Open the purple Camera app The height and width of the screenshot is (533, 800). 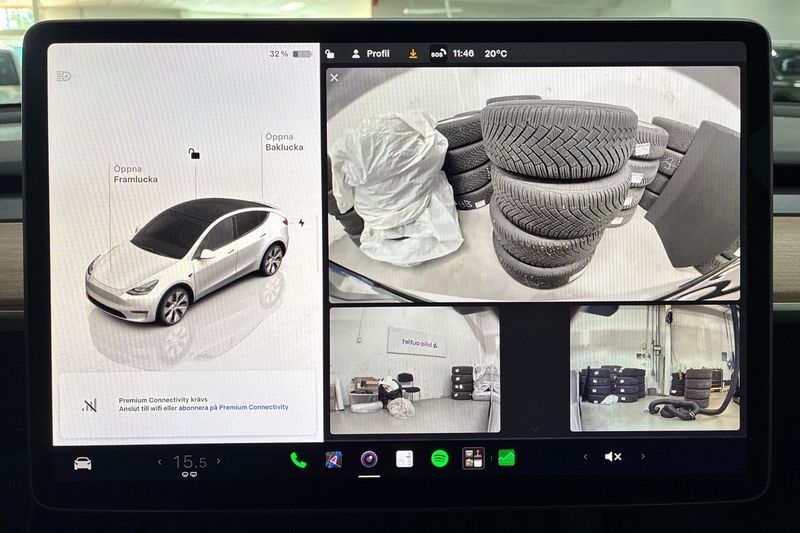click(369, 460)
